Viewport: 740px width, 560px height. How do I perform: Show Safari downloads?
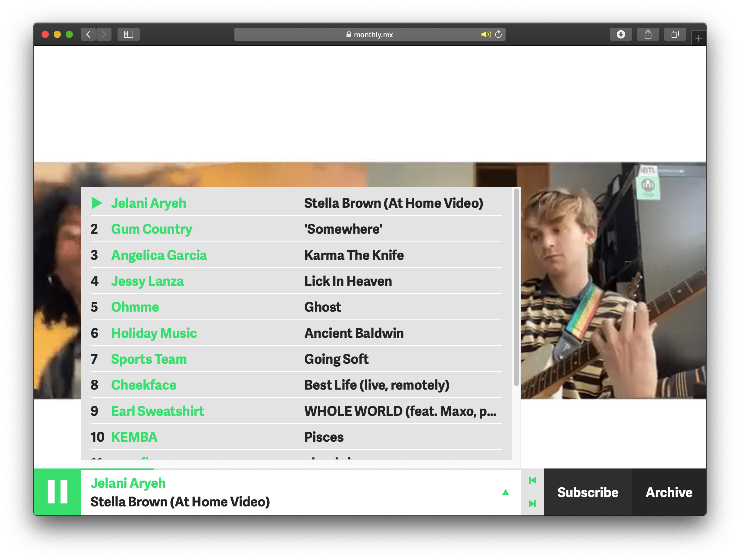coord(621,34)
